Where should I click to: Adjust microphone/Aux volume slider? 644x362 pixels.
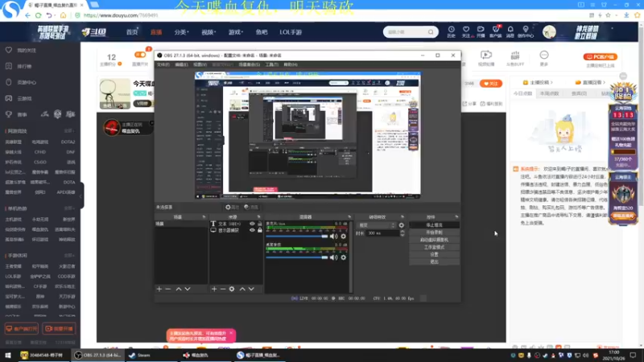tap(297, 237)
